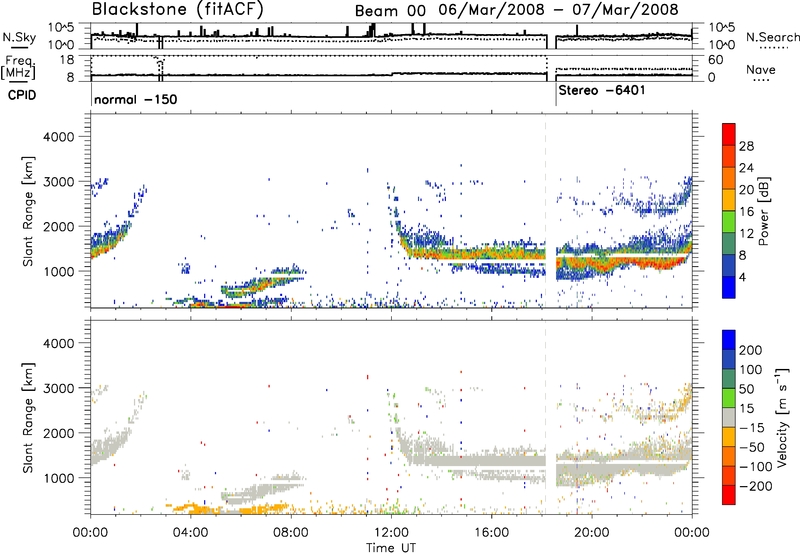800x554 pixels.
Task: Click power scale value 28
Action: click(746, 146)
